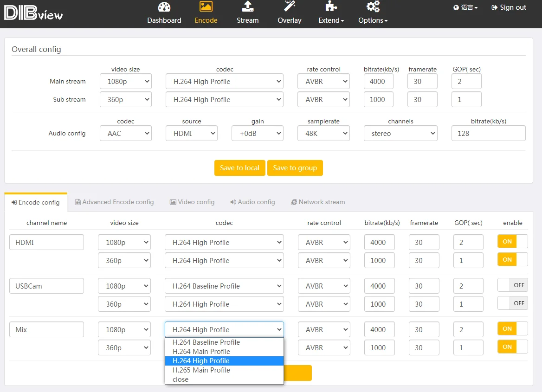
Task: Open Sub stream codec dropdown
Action: [224, 100]
